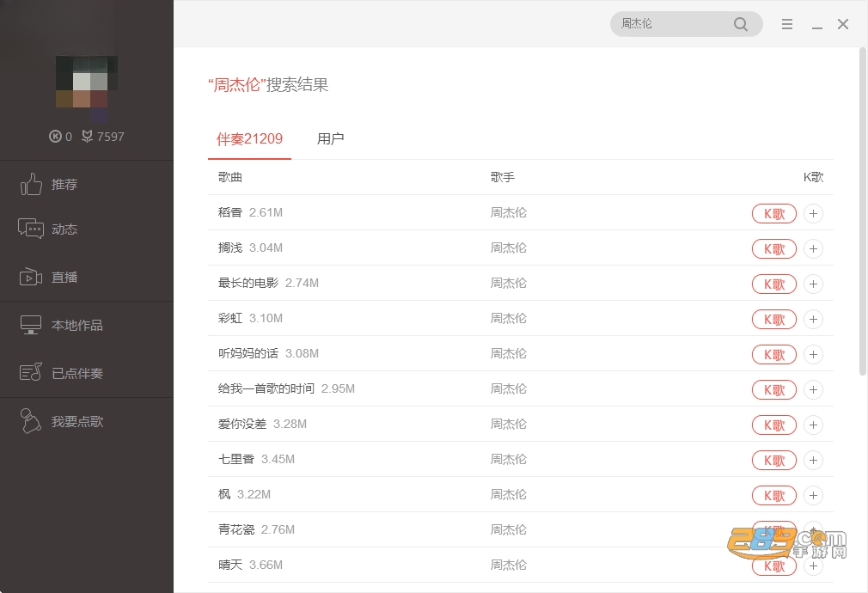Add 听妈妈的话 with the plus icon
This screenshot has height=593, width=868.
(813, 354)
